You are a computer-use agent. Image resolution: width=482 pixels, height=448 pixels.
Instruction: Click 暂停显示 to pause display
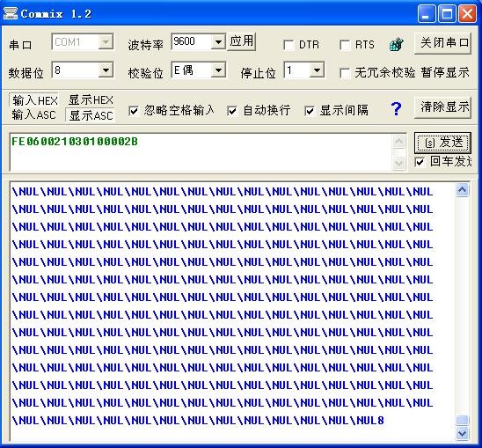445,73
